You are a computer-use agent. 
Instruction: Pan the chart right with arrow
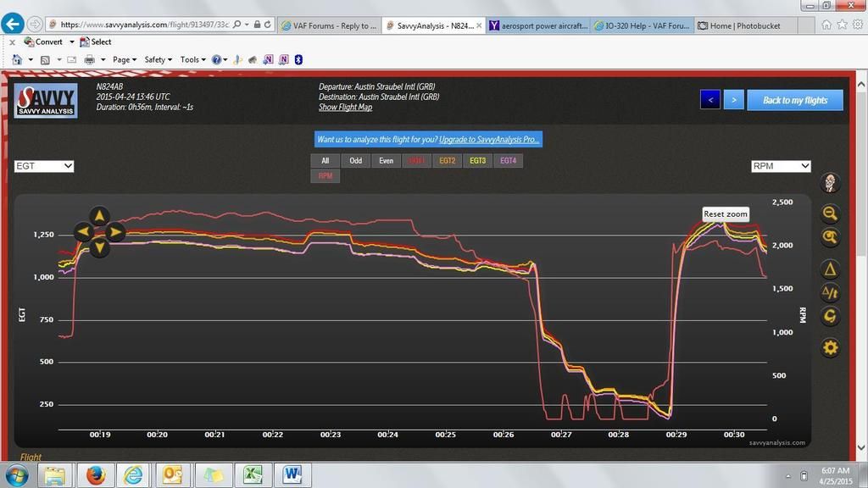[x=116, y=231]
